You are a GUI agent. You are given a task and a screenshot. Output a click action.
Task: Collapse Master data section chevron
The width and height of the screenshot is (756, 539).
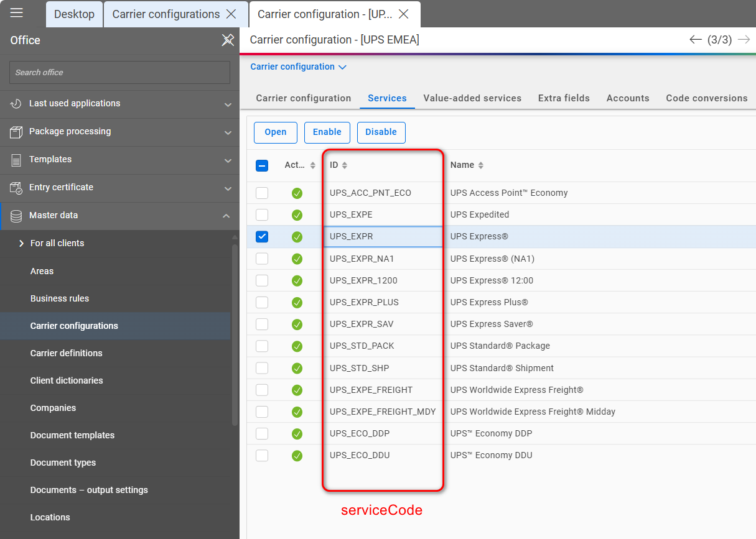[226, 216]
